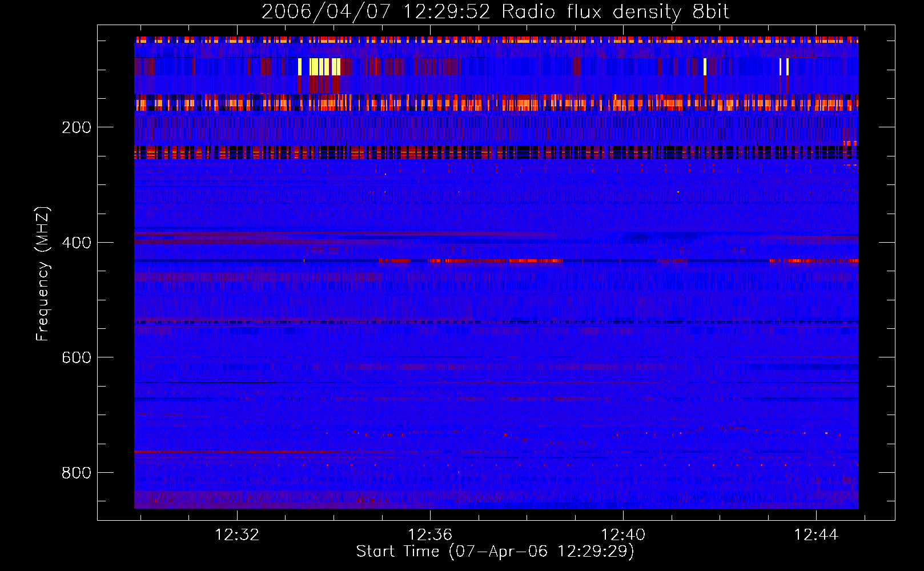This screenshot has width=924, height=571.
Task: Click the 400 frequency tick label
Action: pyautogui.click(x=77, y=242)
